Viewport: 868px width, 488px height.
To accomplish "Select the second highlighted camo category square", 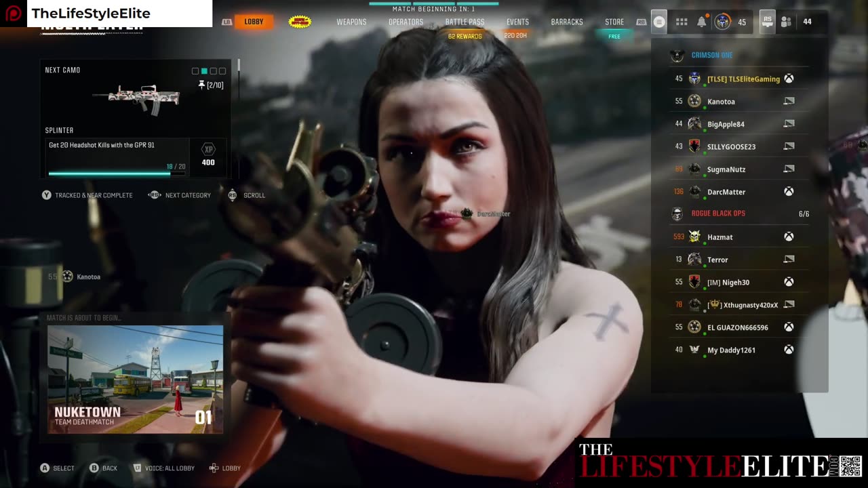I will [204, 71].
